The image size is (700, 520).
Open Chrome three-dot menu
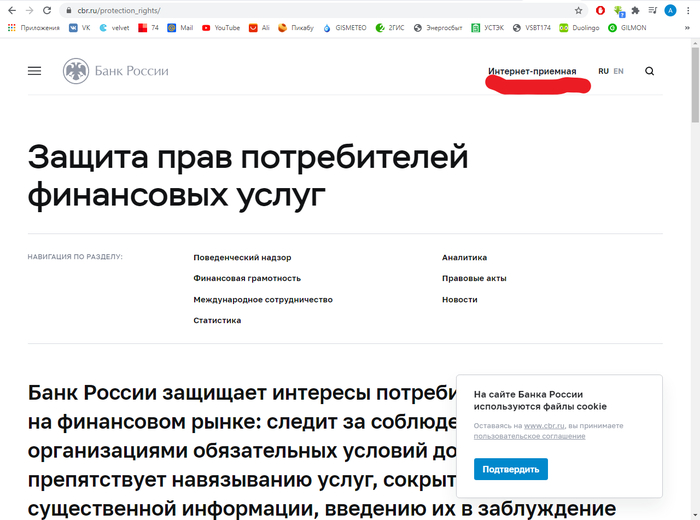688,10
